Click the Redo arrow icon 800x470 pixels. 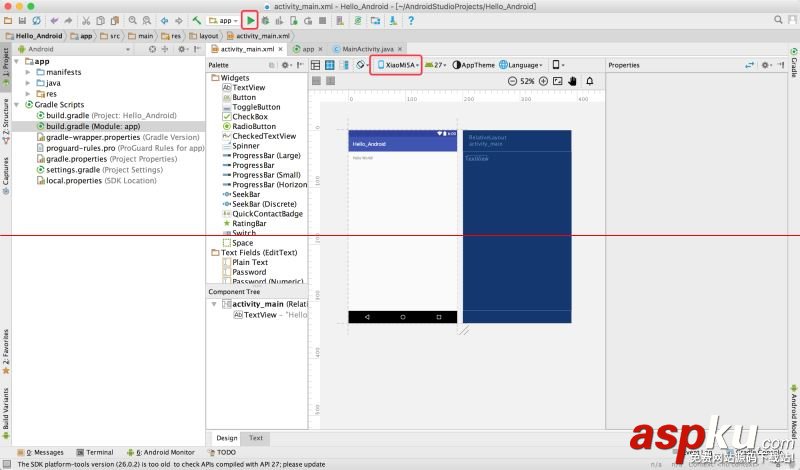68,20
